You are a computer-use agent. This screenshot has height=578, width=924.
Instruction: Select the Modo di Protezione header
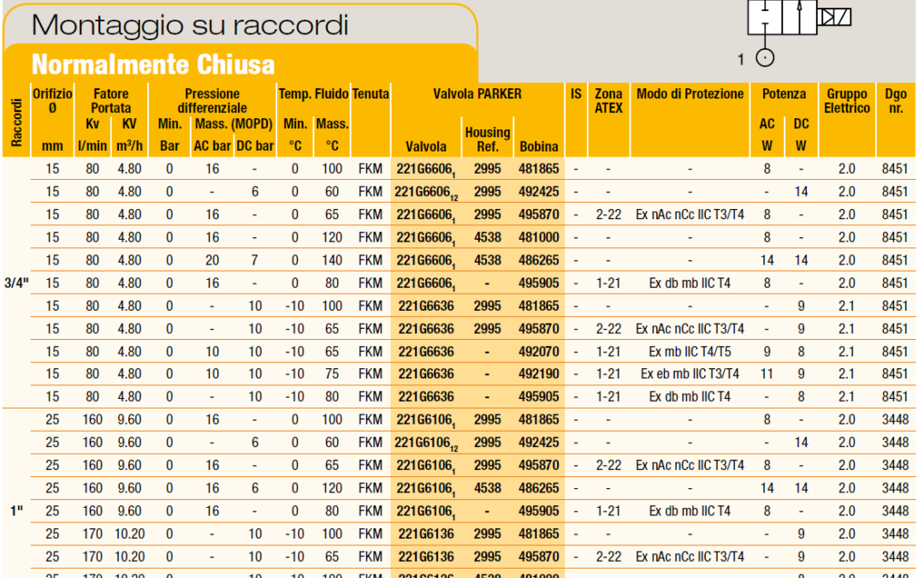690,94
